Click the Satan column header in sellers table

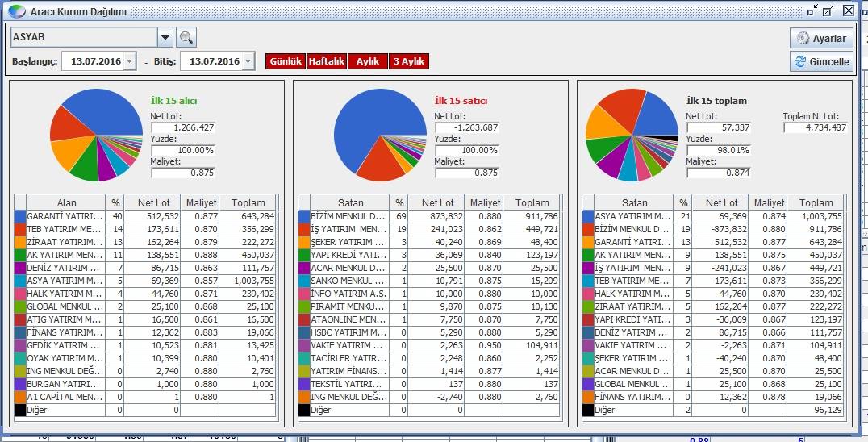pos(350,202)
